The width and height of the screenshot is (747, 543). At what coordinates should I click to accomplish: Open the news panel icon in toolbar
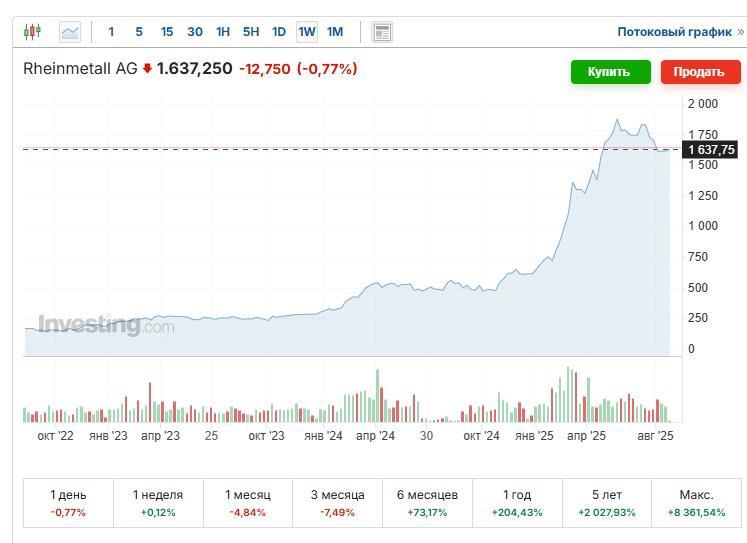(381, 32)
